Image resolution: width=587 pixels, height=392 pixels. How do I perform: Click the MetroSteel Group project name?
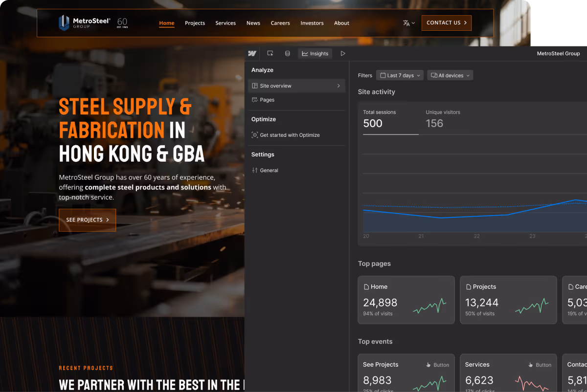tap(558, 54)
